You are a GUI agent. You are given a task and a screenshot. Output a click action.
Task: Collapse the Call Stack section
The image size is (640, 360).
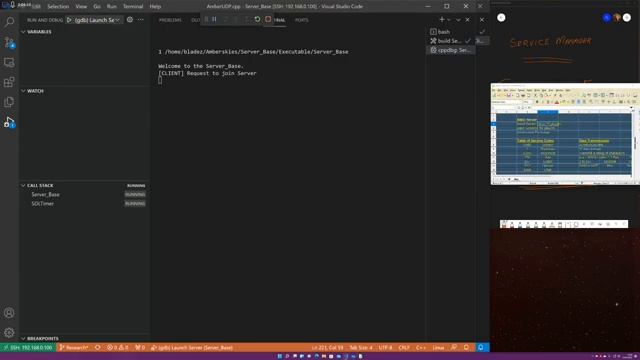85,185
